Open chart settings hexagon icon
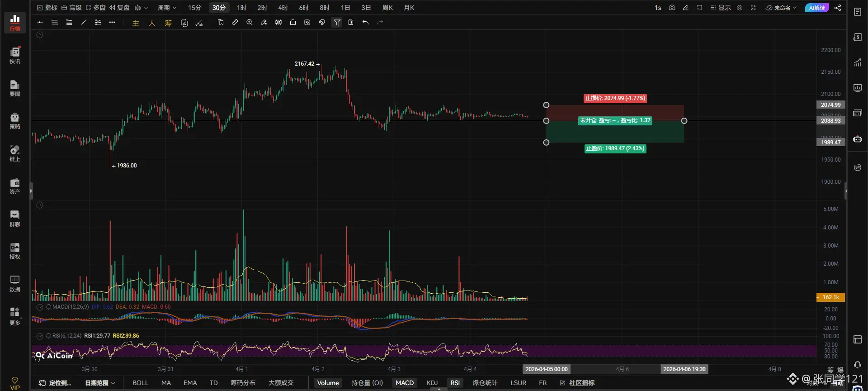868x391 pixels. (x=740, y=8)
